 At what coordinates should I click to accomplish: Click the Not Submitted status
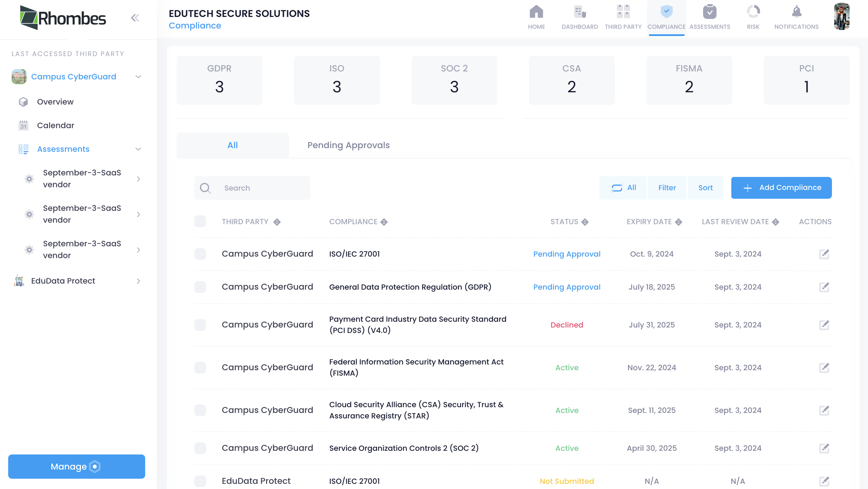(x=567, y=481)
